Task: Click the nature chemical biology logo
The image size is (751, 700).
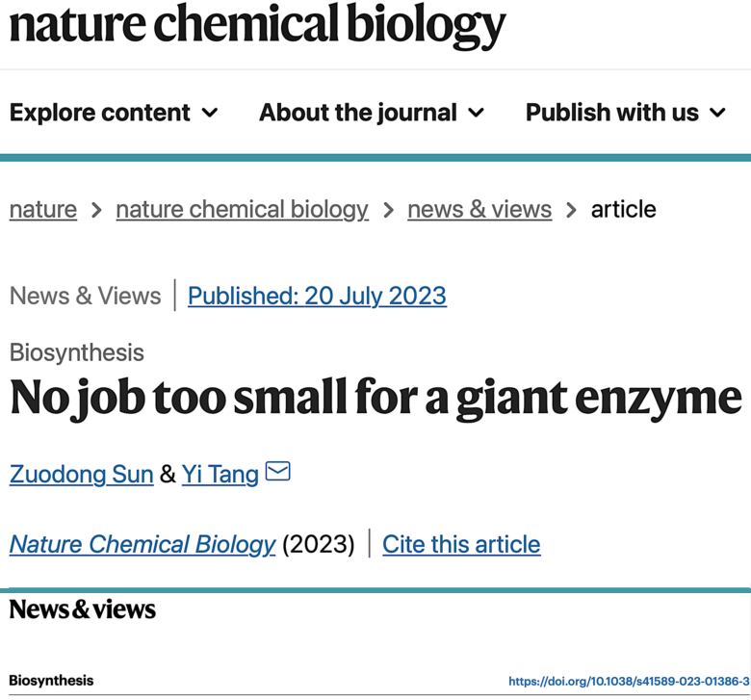Action: point(257,26)
